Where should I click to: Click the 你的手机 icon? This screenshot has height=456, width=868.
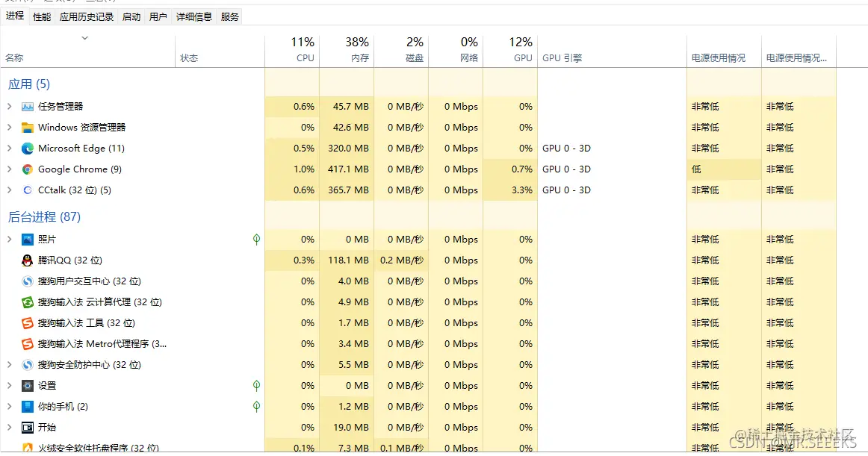coord(27,407)
